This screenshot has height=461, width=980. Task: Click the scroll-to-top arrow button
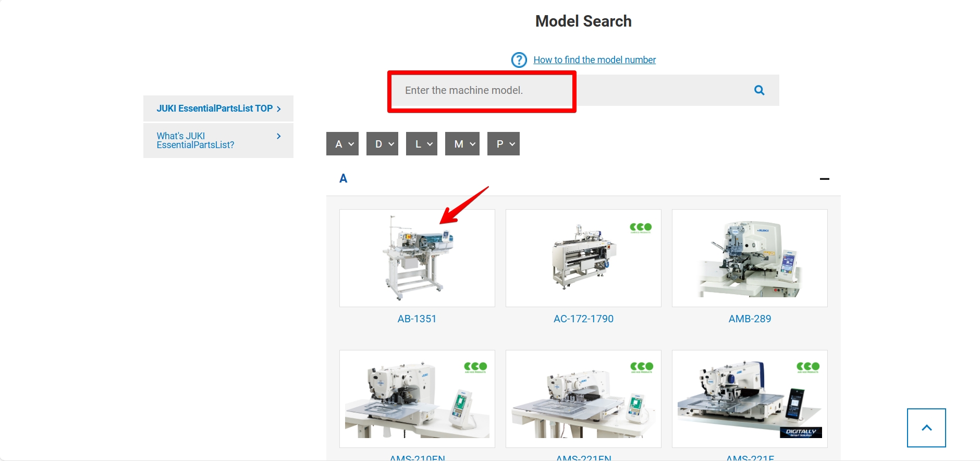tap(926, 428)
